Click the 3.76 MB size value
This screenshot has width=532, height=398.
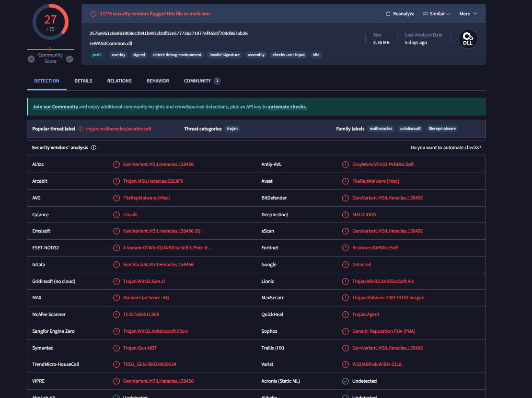point(381,43)
